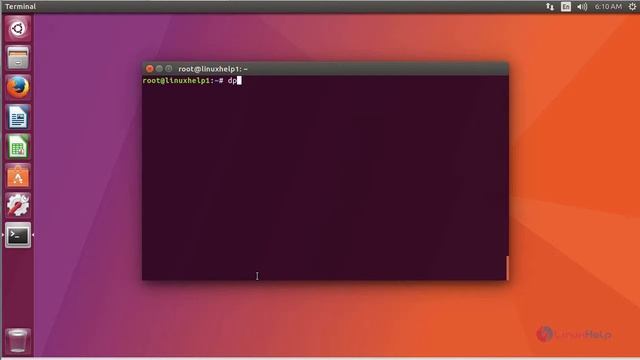Open keyboard layout En indicator
This screenshot has width=640, height=360.
pos(566,7)
